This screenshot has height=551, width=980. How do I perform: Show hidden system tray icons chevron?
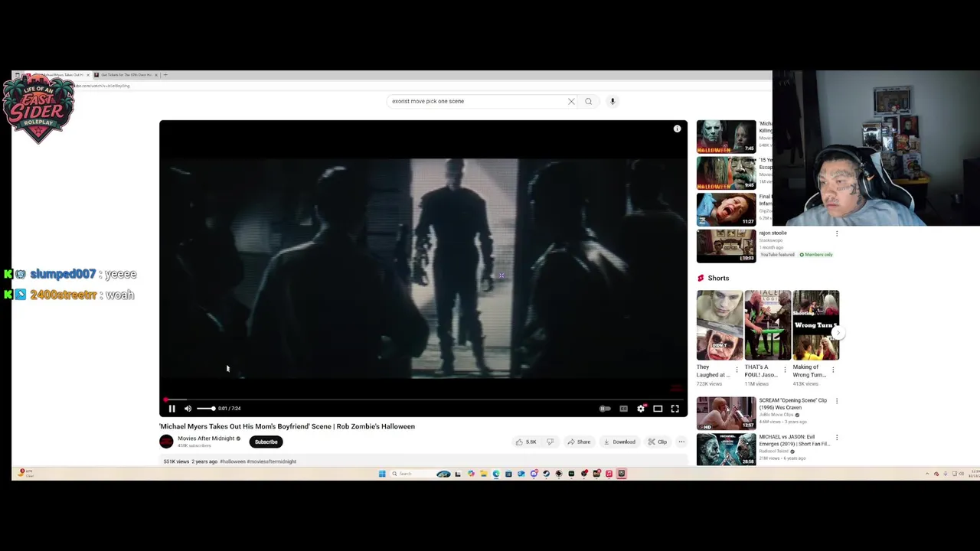(x=927, y=474)
